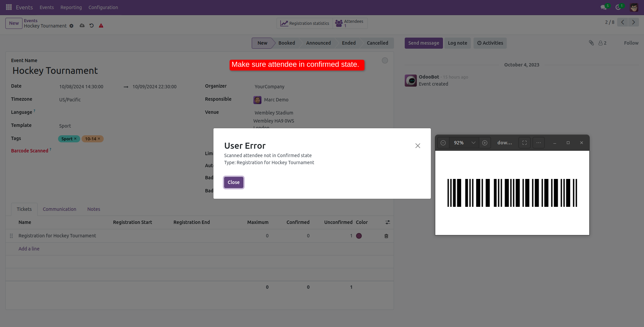This screenshot has height=327, width=644.
Task: Switch to the Tickets tab
Action: 24,209
